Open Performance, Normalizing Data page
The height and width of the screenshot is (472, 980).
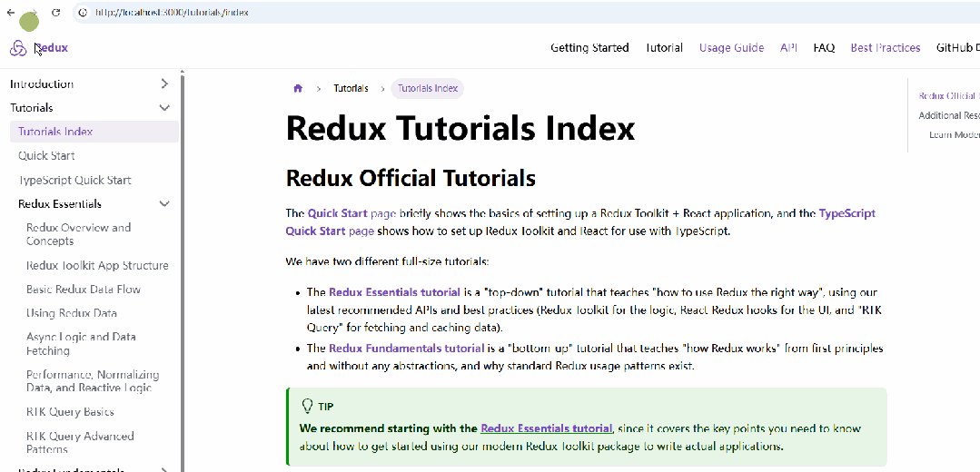(x=93, y=381)
